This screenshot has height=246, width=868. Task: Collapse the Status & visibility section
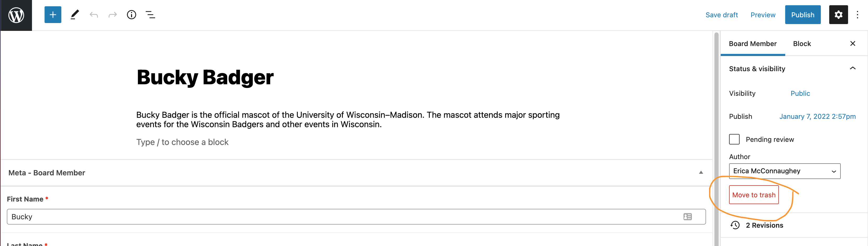(853, 69)
